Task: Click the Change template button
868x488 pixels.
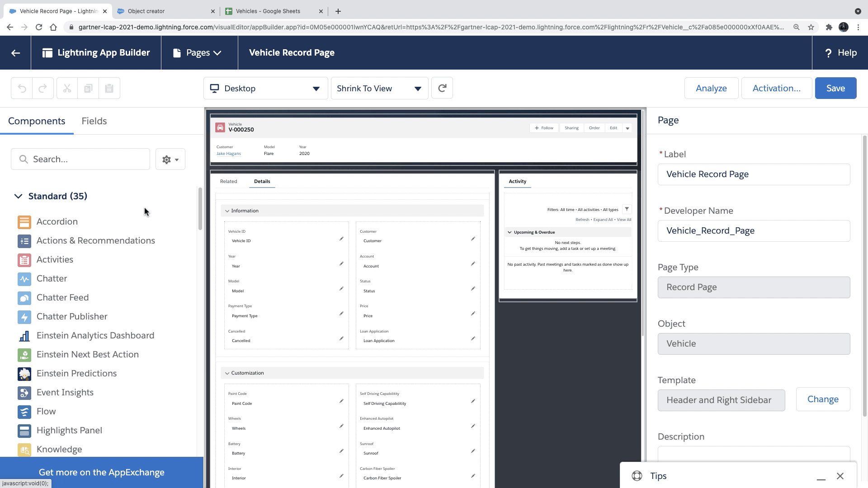Action: click(822, 399)
